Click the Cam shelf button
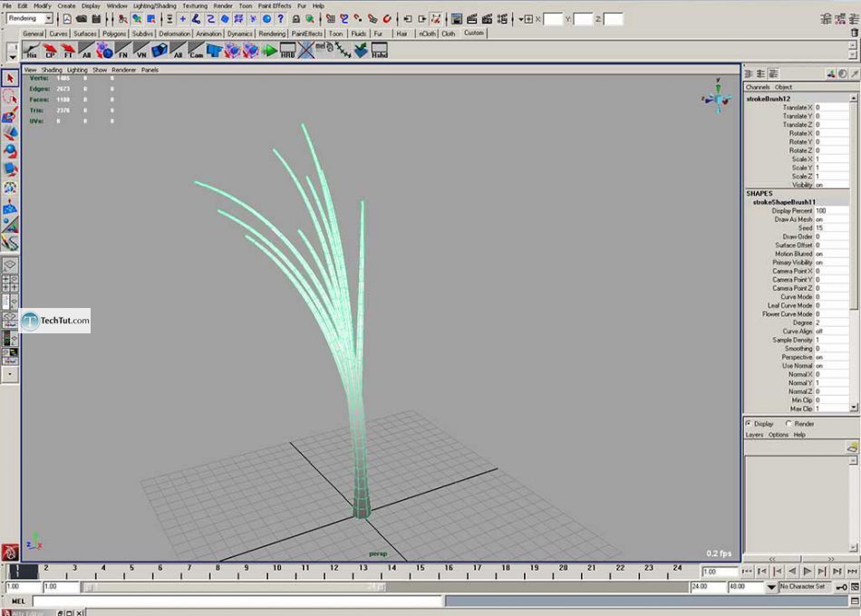The height and width of the screenshot is (616, 861). coord(196,51)
